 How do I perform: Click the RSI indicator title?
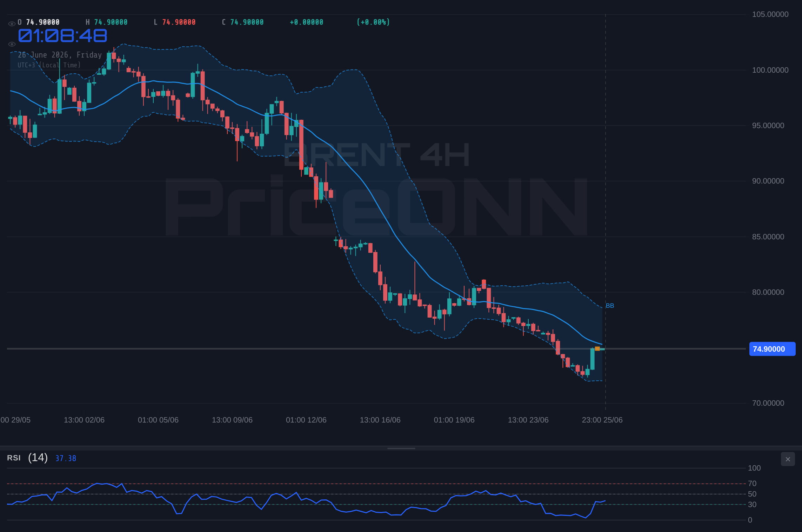click(x=14, y=458)
